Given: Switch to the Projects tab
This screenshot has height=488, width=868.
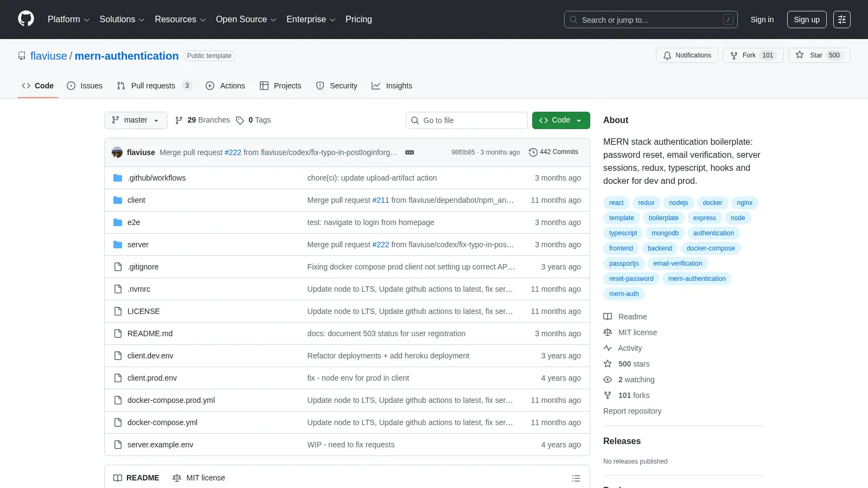Looking at the screenshot, I should point(280,86).
